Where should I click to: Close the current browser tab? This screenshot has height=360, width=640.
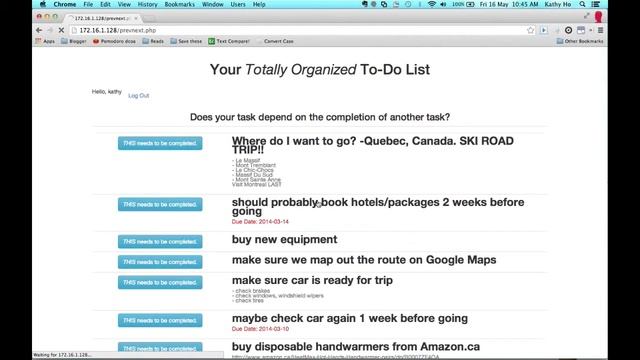coord(136,18)
